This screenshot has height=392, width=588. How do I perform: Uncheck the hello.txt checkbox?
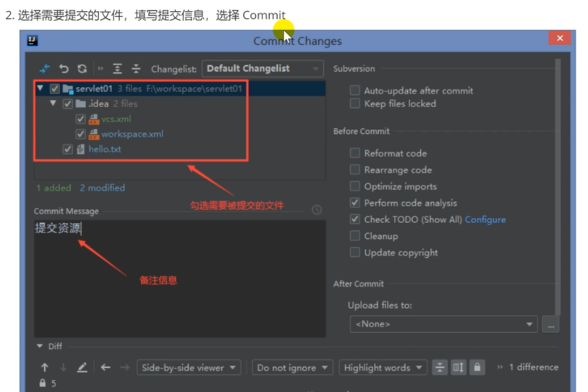[67, 149]
